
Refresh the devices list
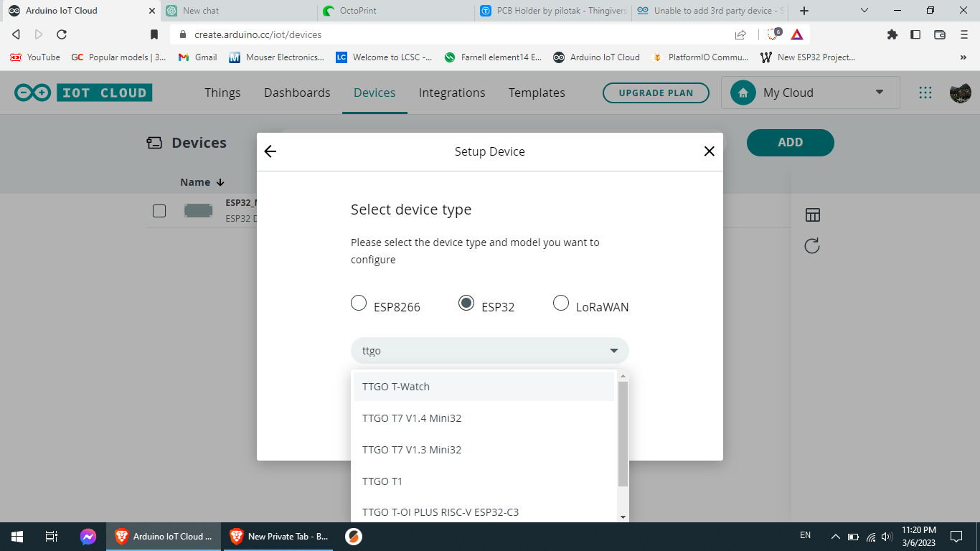click(x=811, y=245)
